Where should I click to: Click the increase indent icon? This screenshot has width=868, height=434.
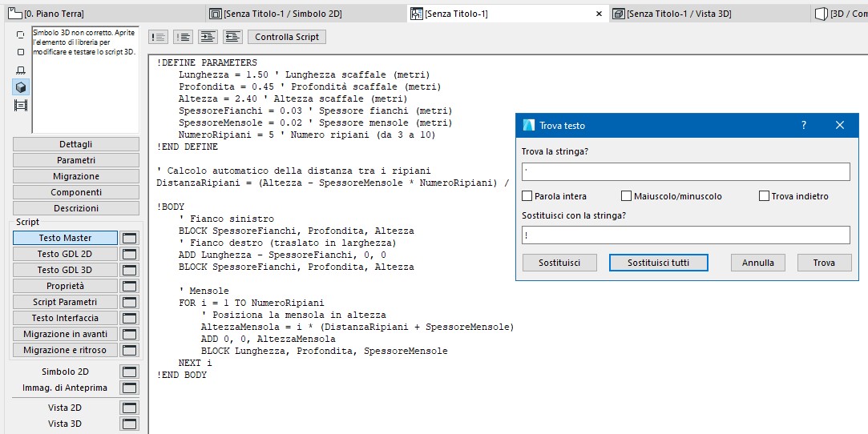coord(208,37)
